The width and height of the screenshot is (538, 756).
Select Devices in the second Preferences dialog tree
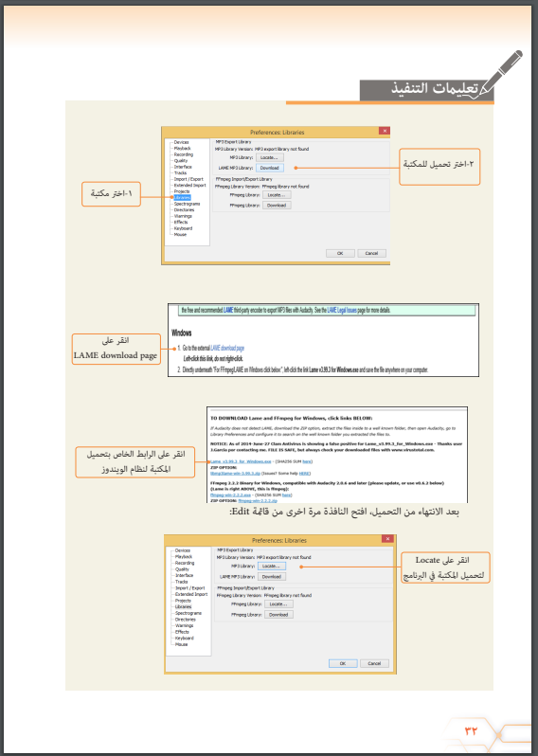pyautogui.click(x=183, y=550)
